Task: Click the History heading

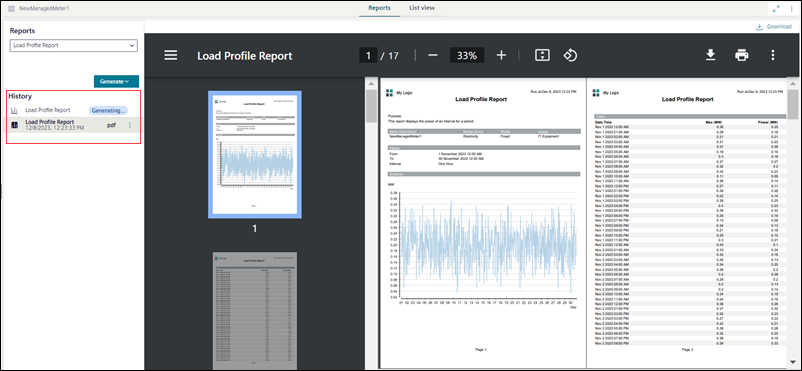Action: (x=20, y=96)
